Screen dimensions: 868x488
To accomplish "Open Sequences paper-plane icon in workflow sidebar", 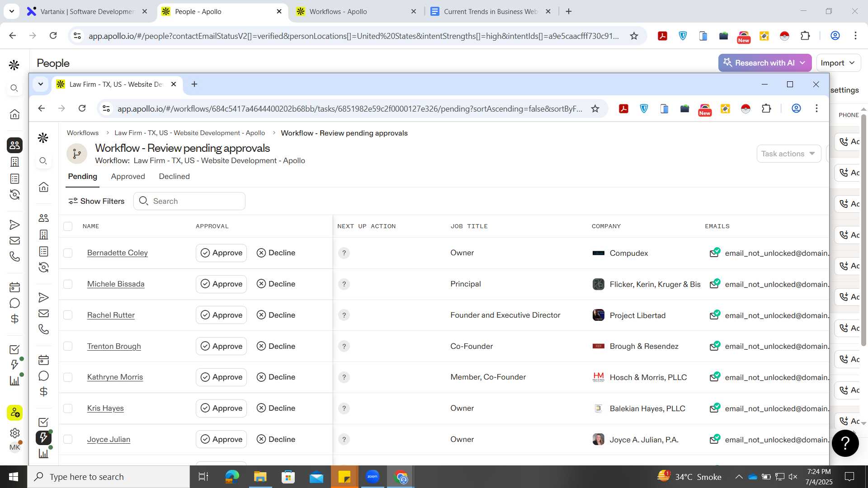I will [43, 297].
